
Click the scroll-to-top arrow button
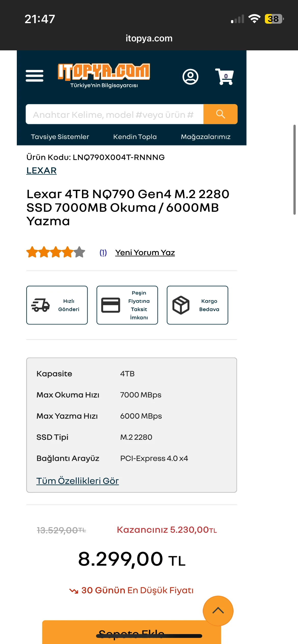click(x=218, y=611)
